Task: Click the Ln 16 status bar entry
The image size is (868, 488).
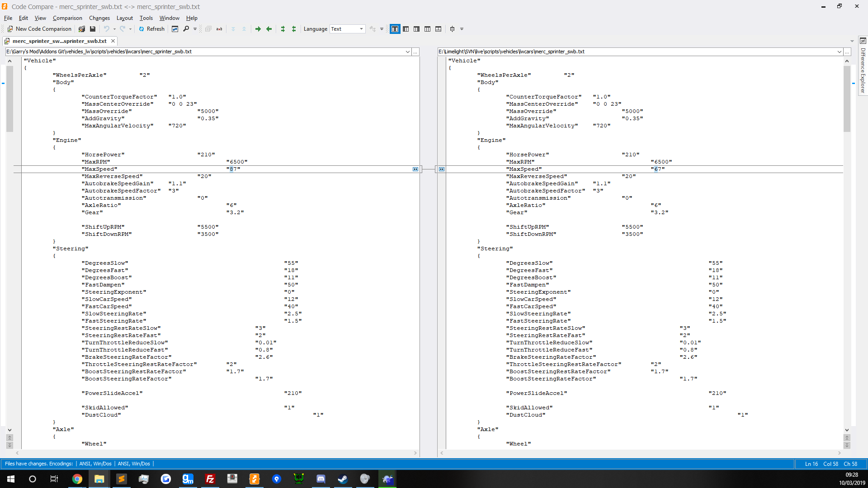Action: [x=811, y=464]
